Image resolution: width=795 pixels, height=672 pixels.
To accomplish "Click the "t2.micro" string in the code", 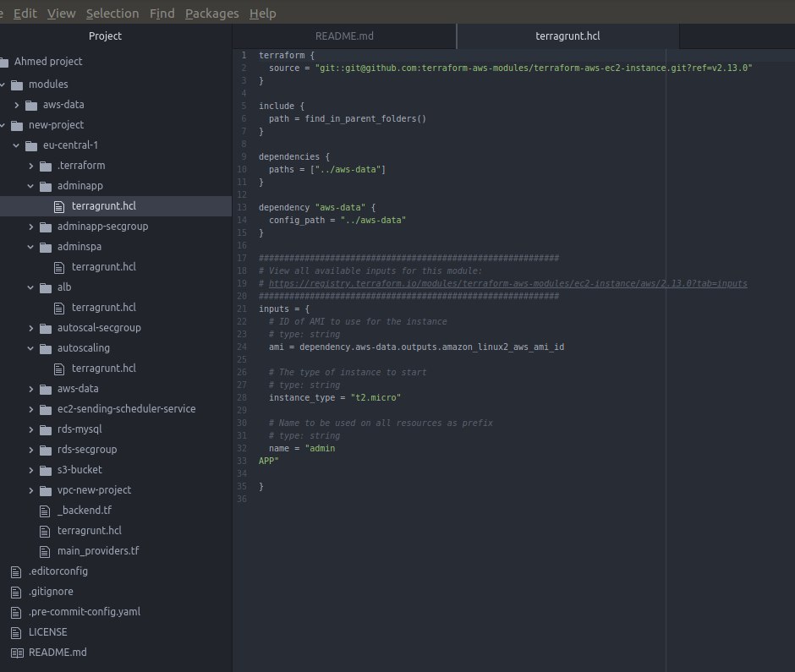I will pyautogui.click(x=376, y=397).
